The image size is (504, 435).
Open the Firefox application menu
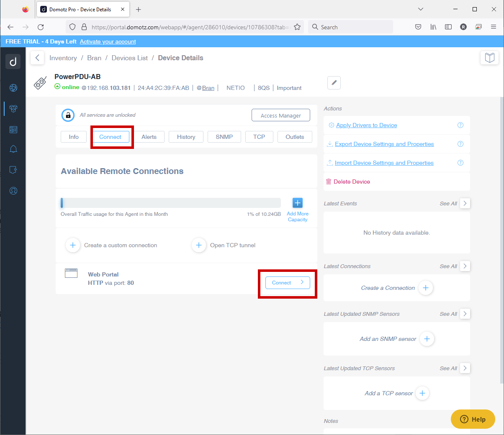tap(494, 27)
